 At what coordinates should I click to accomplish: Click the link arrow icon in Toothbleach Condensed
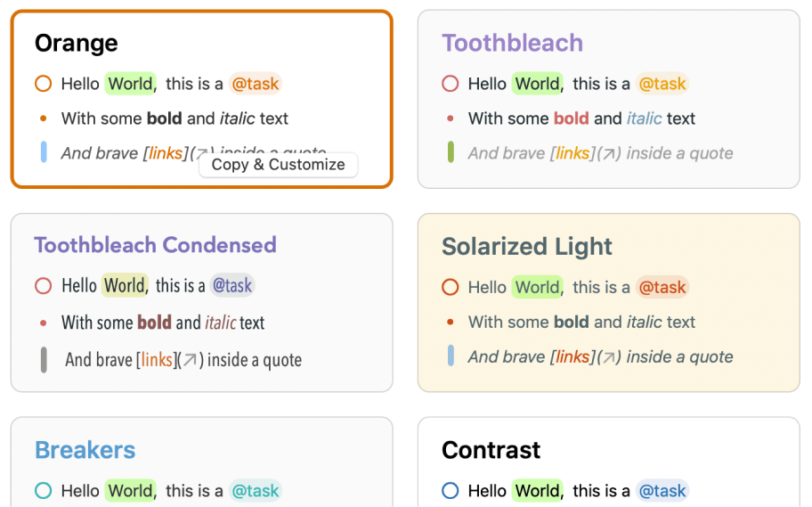190,360
